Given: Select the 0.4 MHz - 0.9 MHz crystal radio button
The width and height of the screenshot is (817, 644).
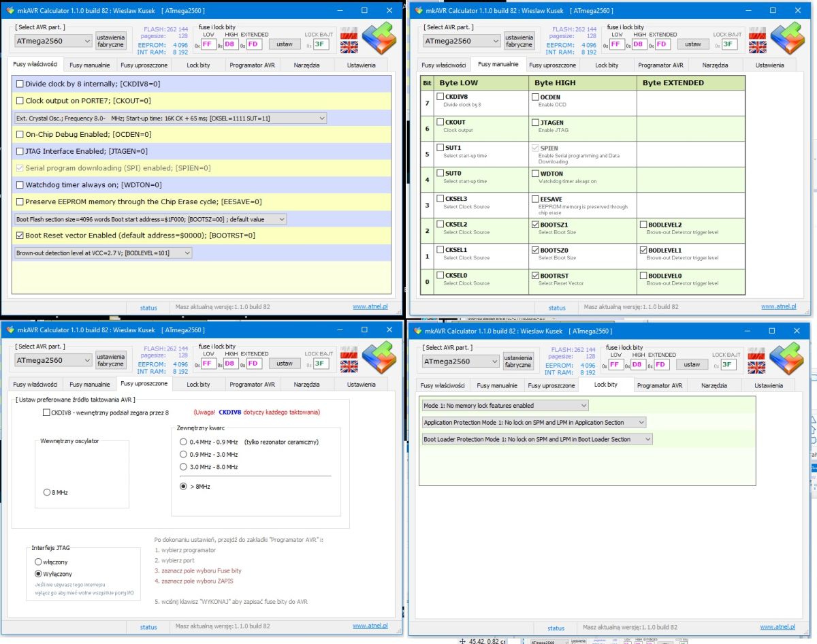Looking at the screenshot, I should click(183, 442).
